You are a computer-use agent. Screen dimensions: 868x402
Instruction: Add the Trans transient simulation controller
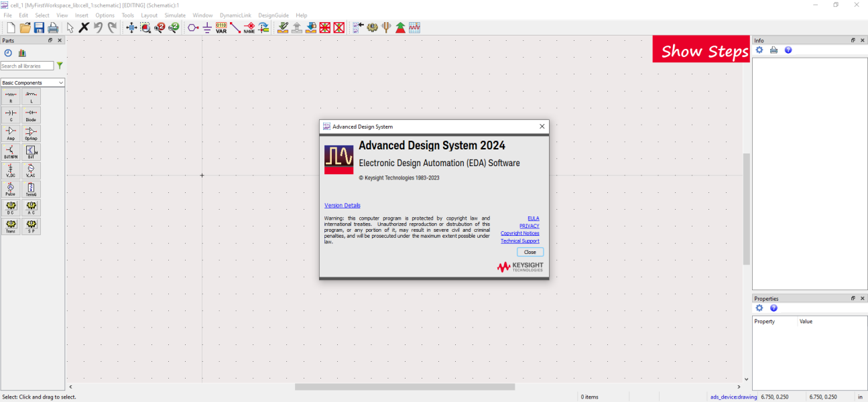(11, 226)
